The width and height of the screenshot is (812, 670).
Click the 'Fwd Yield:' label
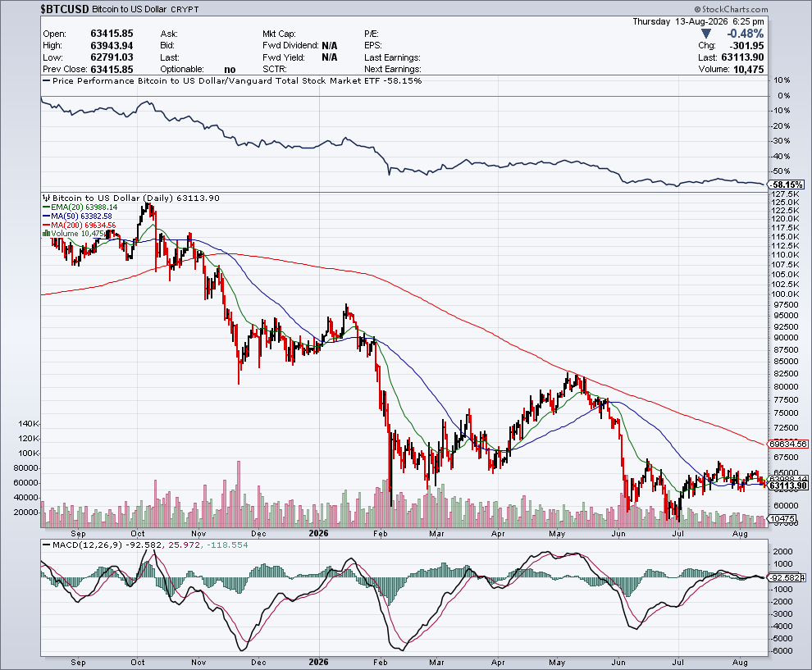pos(284,57)
